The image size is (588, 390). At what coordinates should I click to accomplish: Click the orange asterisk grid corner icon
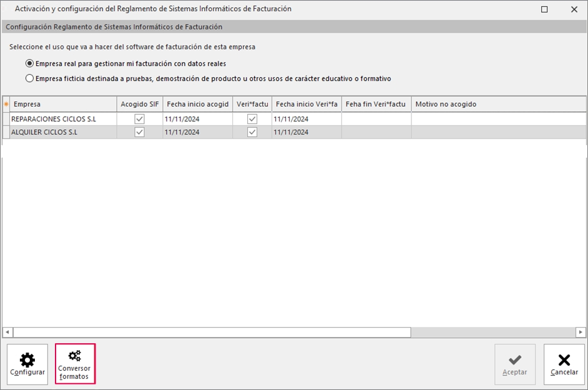point(6,104)
